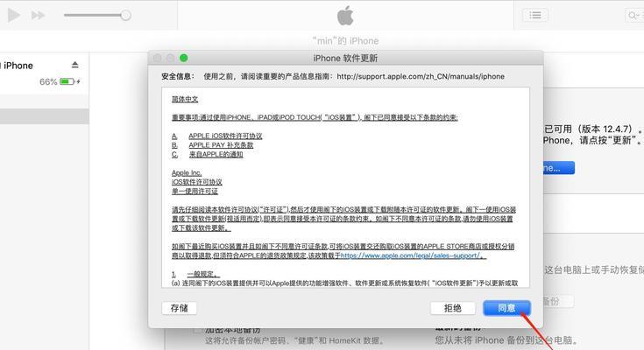Image resolution: width=644 pixels, height=350 pixels.
Task: Click the 存储 save button
Action: [179, 308]
